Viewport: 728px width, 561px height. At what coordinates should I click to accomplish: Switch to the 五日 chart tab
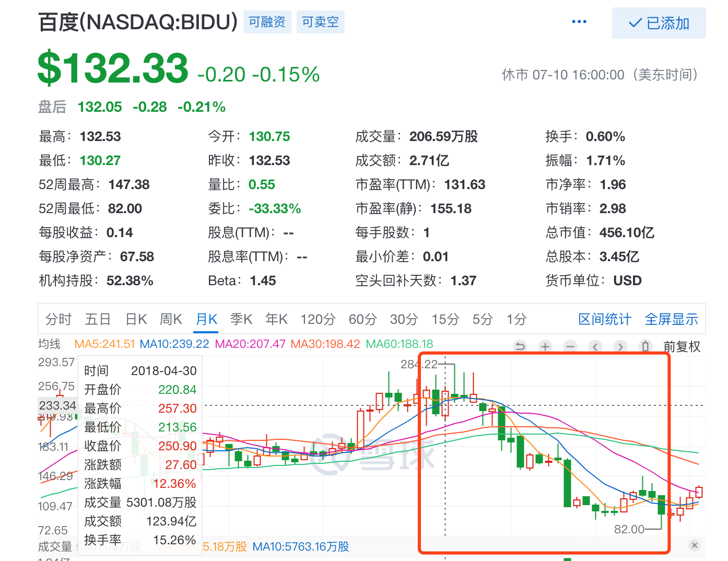[x=98, y=319]
